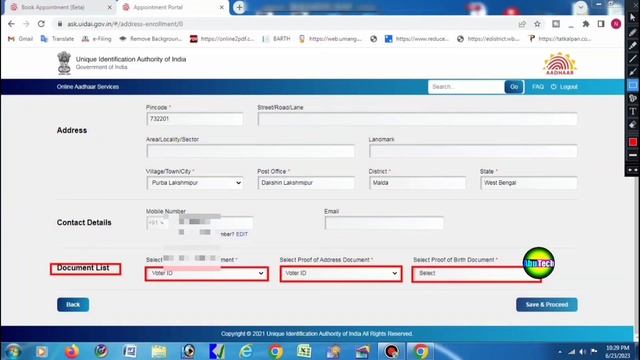Launch Firefox from the taskbar

(72, 351)
